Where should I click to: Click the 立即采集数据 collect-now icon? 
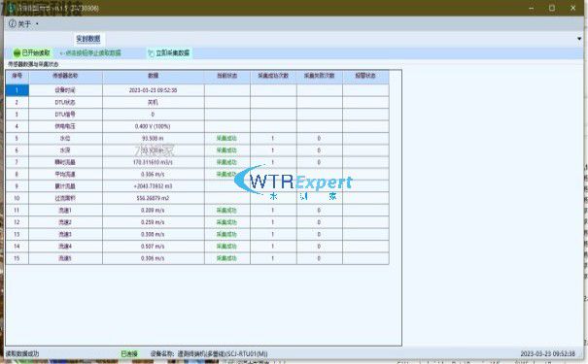coord(151,53)
